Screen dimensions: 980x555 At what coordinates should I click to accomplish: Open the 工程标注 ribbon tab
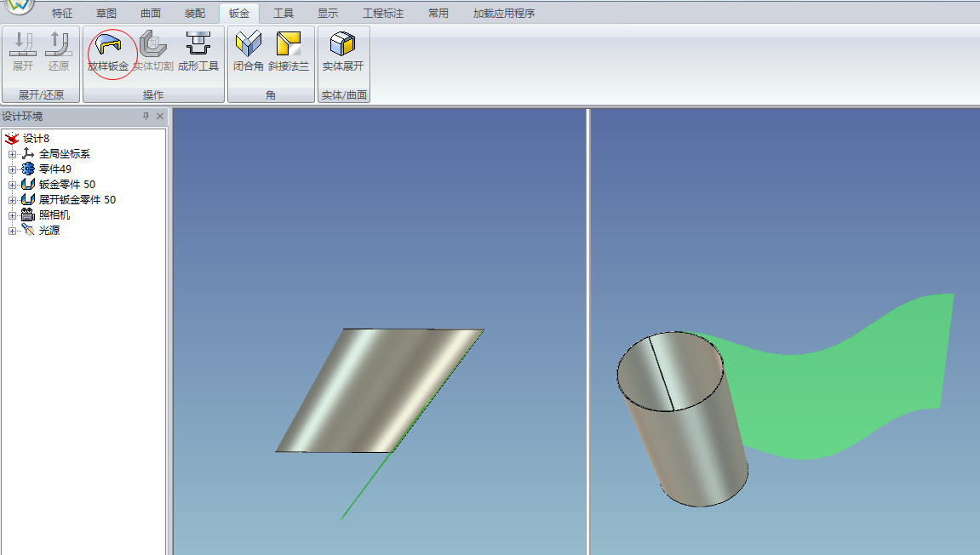pos(383,14)
